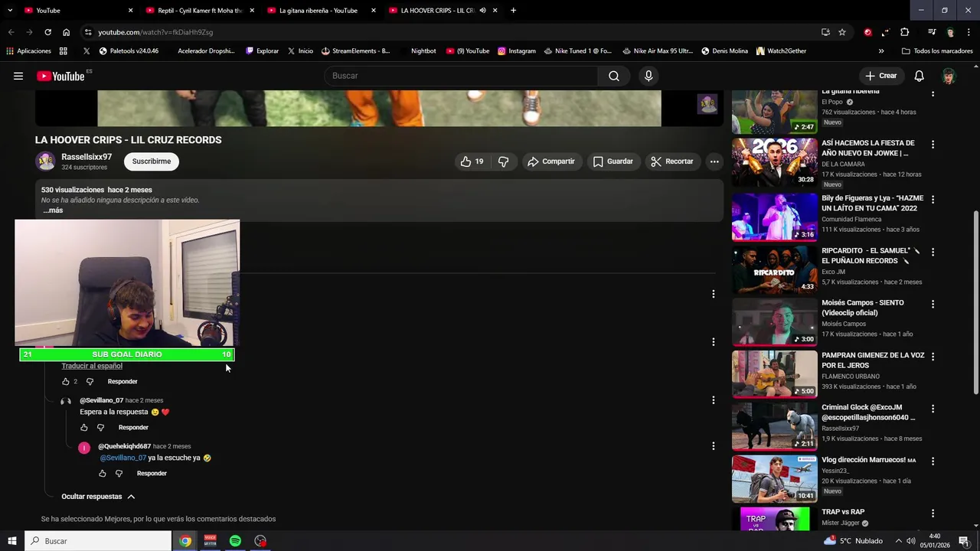This screenshot has height=551, width=980.
Task: Dislike the video with thumbs down
Action: pyautogui.click(x=504, y=161)
